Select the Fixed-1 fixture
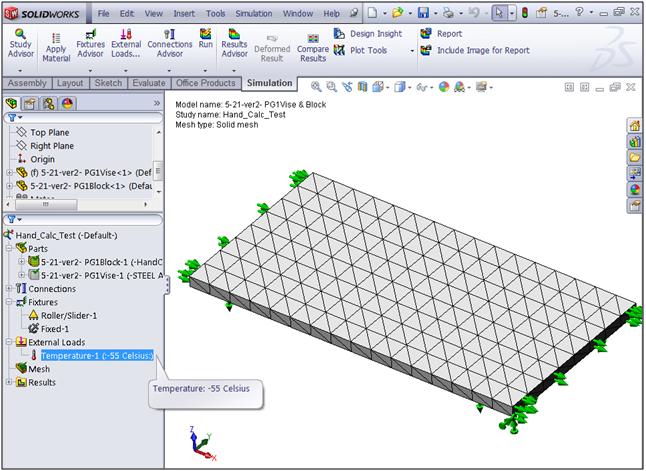 pyautogui.click(x=48, y=329)
